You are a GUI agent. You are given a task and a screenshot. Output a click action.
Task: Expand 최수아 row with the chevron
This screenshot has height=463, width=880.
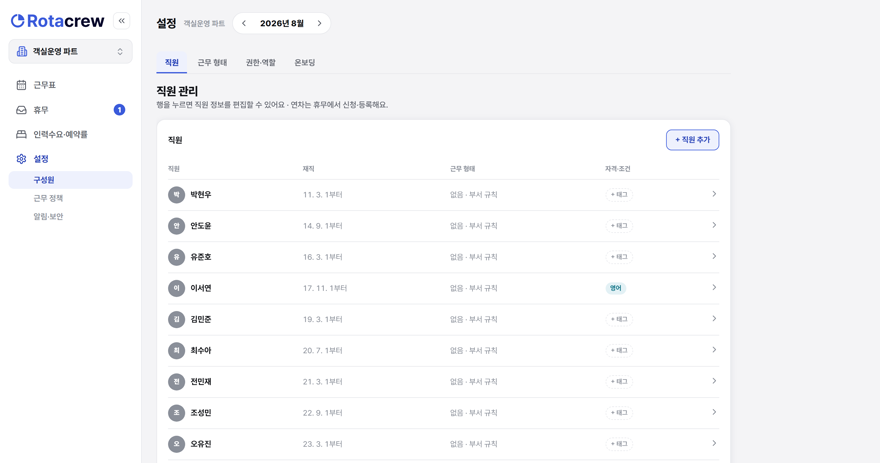pyautogui.click(x=714, y=350)
